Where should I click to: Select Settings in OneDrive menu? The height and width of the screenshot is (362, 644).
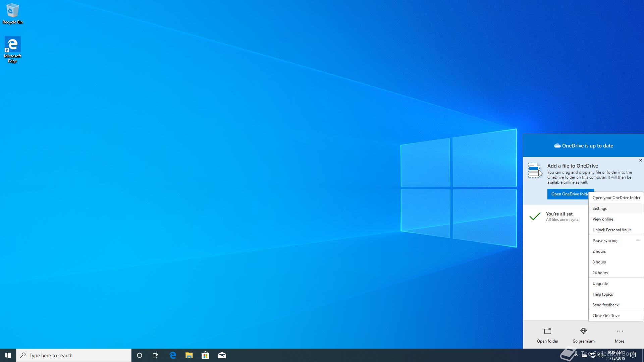(599, 208)
